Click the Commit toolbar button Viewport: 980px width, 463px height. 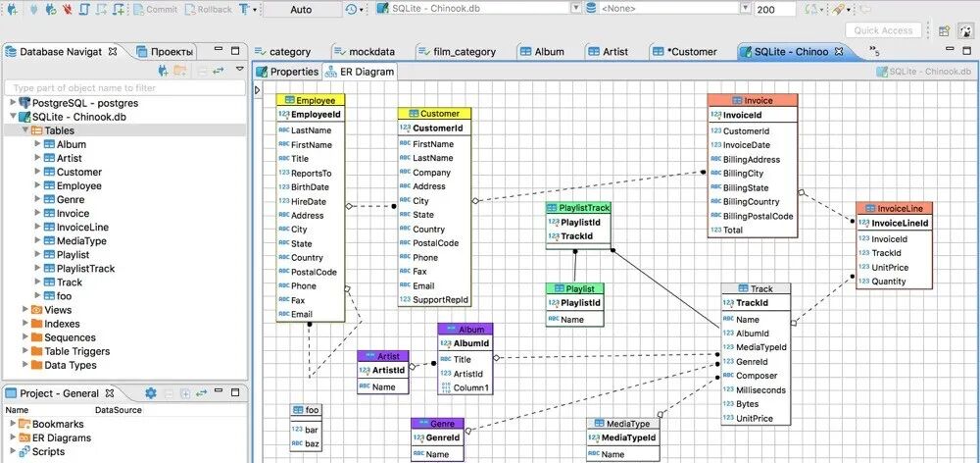pos(155,10)
